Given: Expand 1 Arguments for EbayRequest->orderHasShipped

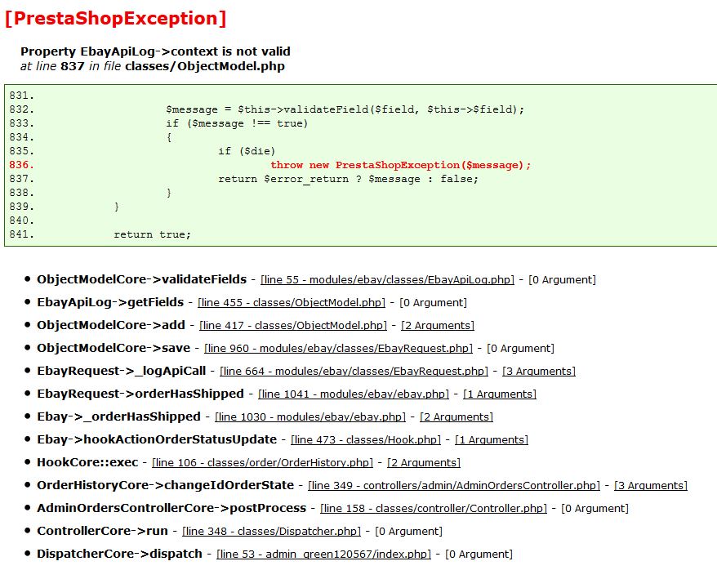Looking at the screenshot, I should pyautogui.click(x=500, y=394).
